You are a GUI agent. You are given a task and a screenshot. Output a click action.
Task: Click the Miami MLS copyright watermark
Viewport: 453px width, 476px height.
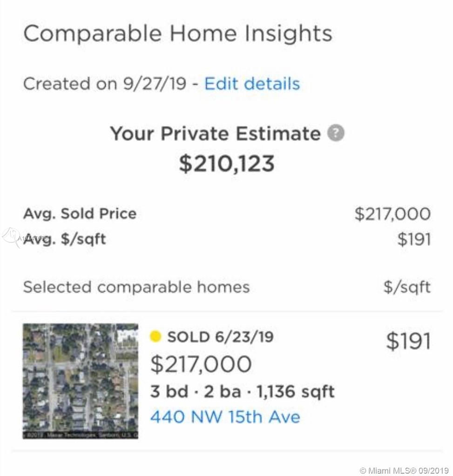404,470
